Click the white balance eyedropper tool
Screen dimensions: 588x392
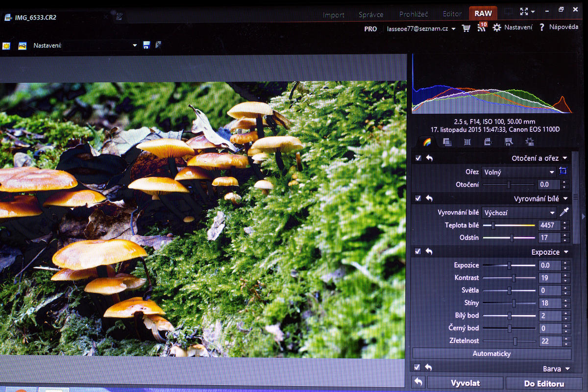click(x=564, y=212)
